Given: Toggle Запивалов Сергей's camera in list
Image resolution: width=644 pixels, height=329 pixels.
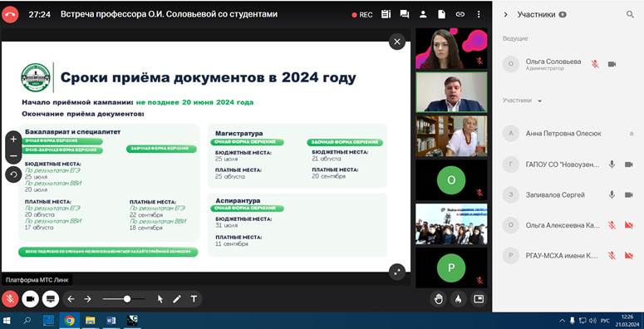Looking at the screenshot, I should pyautogui.click(x=628, y=194).
